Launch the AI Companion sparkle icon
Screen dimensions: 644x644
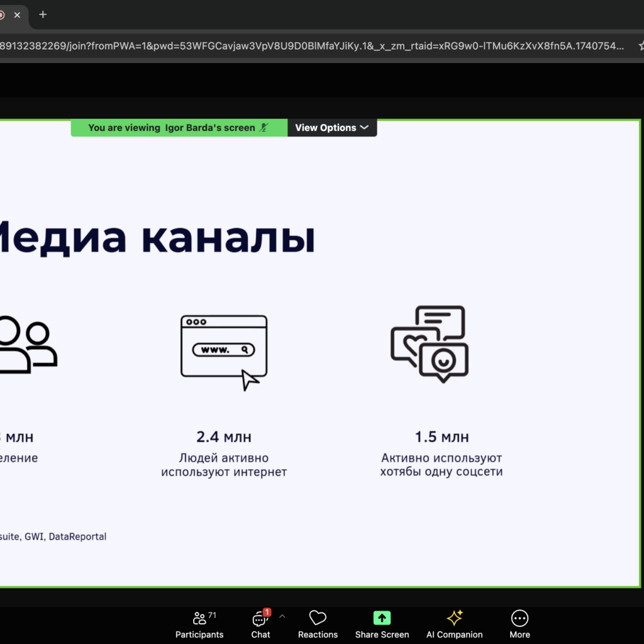pyautogui.click(x=454, y=618)
